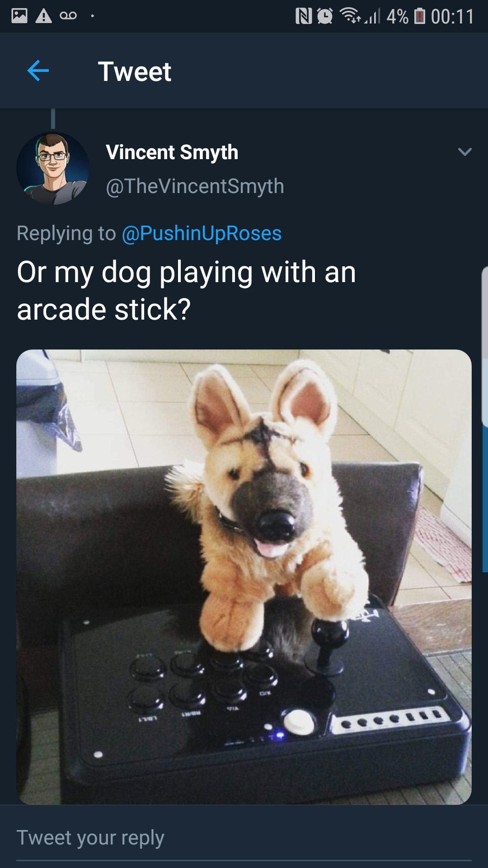Tap the back arrow icon

[x=38, y=71]
